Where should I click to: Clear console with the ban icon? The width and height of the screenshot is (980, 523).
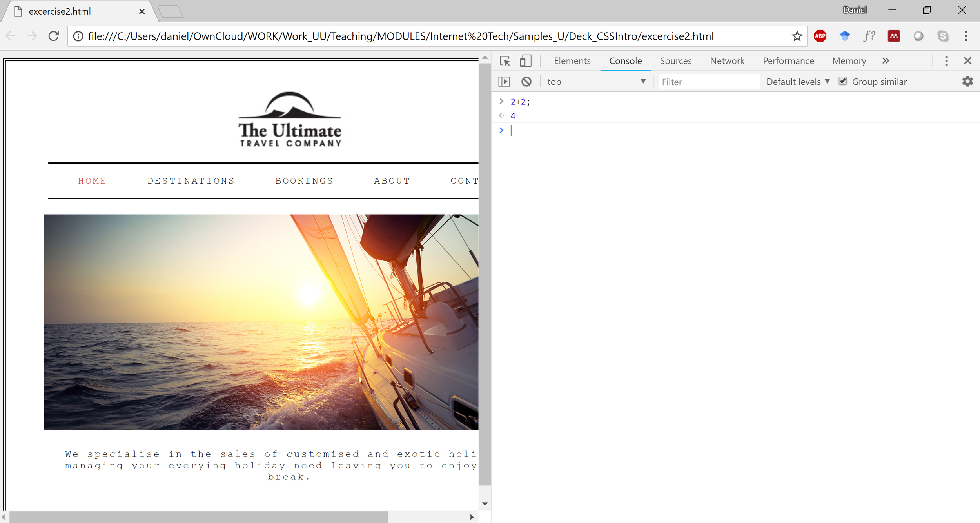tap(526, 82)
